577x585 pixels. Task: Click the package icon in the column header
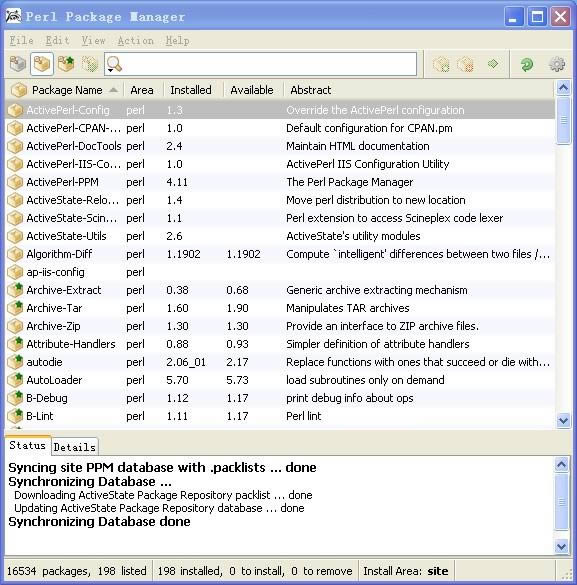coord(19,90)
